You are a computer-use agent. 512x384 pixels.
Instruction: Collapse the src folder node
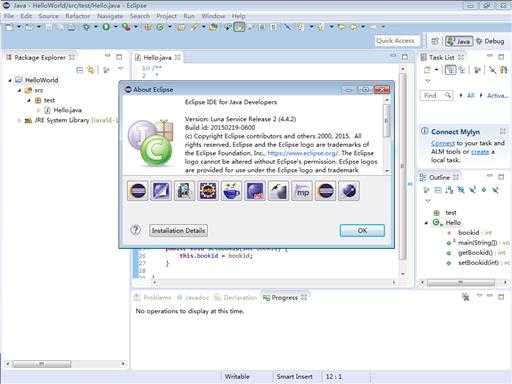(19, 90)
